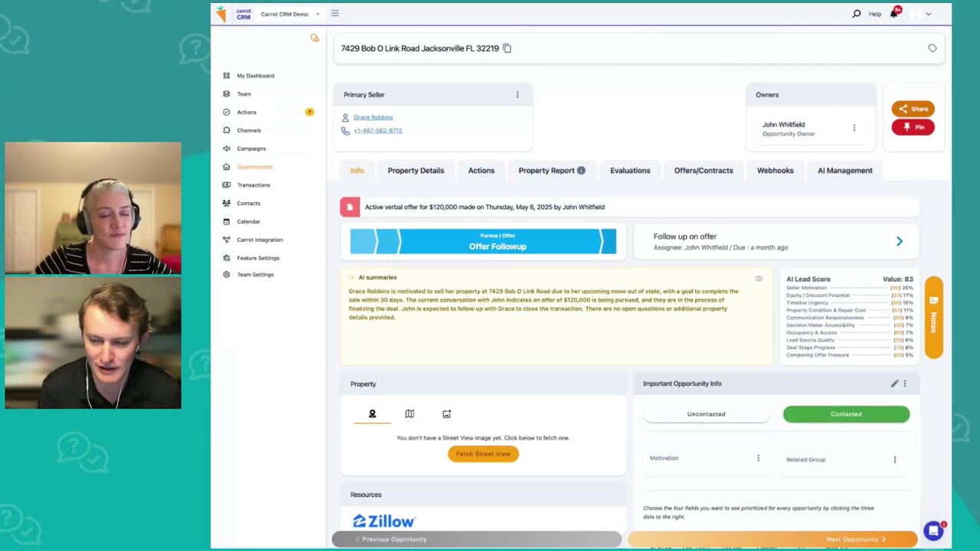Click the red document icon by the offer
The height and width of the screenshot is (551, 980).
pyautogui.click(x=350, y=207)
